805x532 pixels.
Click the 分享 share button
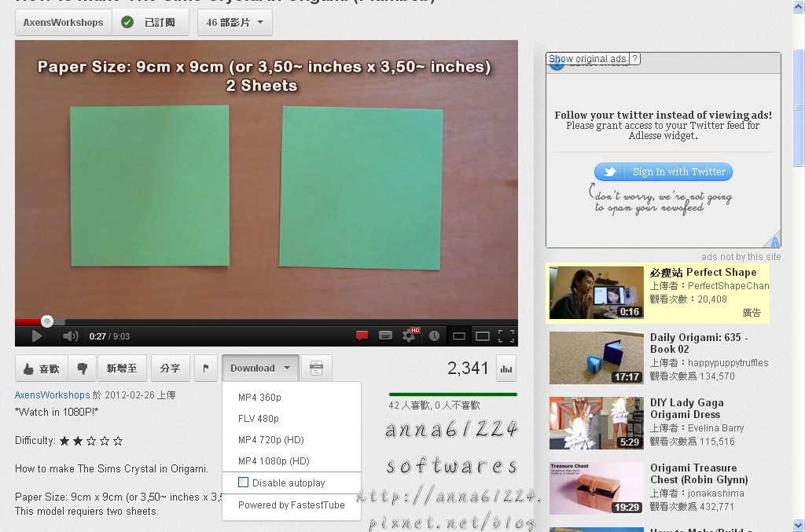[170, 369]
